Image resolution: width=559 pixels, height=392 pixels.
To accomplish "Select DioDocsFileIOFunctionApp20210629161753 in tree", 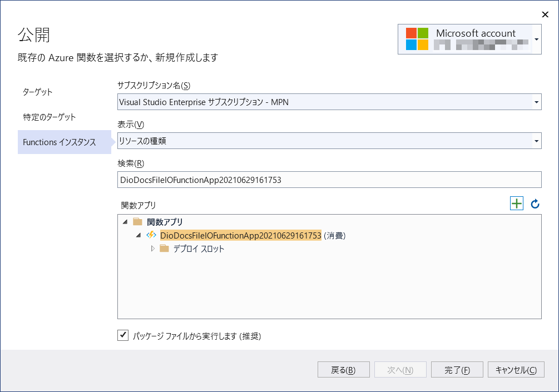I will [x=241, y=236].
